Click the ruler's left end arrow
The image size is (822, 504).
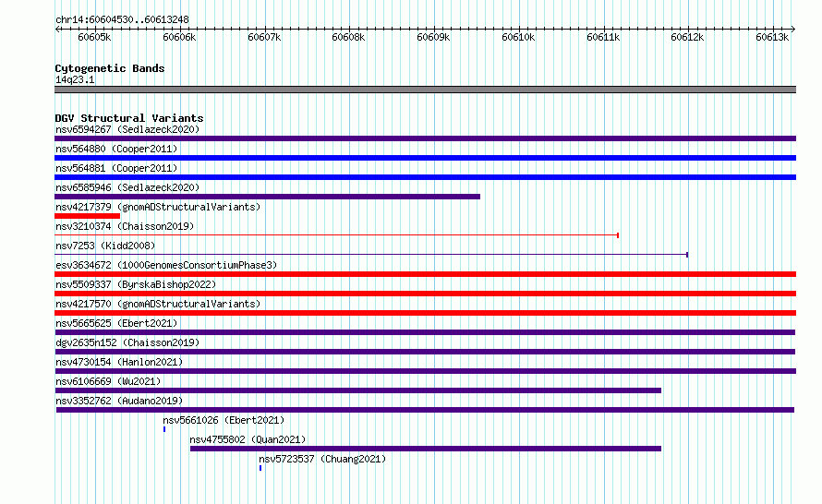pyautogui.click(x=57, y=30)
